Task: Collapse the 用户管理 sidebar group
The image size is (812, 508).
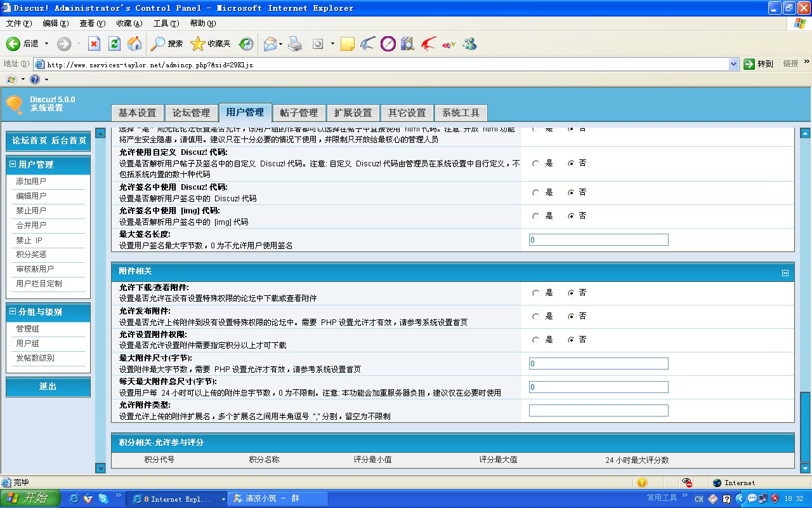Action: pyautogui.click(x=13, y=164)
